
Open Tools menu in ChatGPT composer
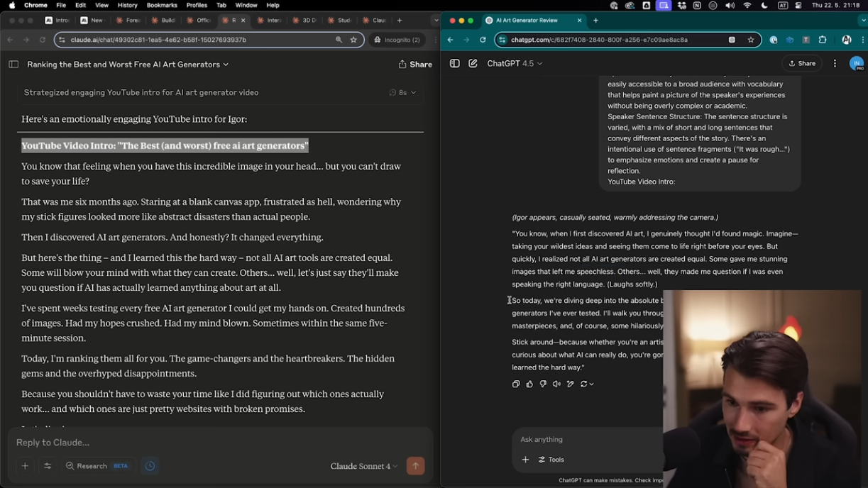tap(551, 460)
